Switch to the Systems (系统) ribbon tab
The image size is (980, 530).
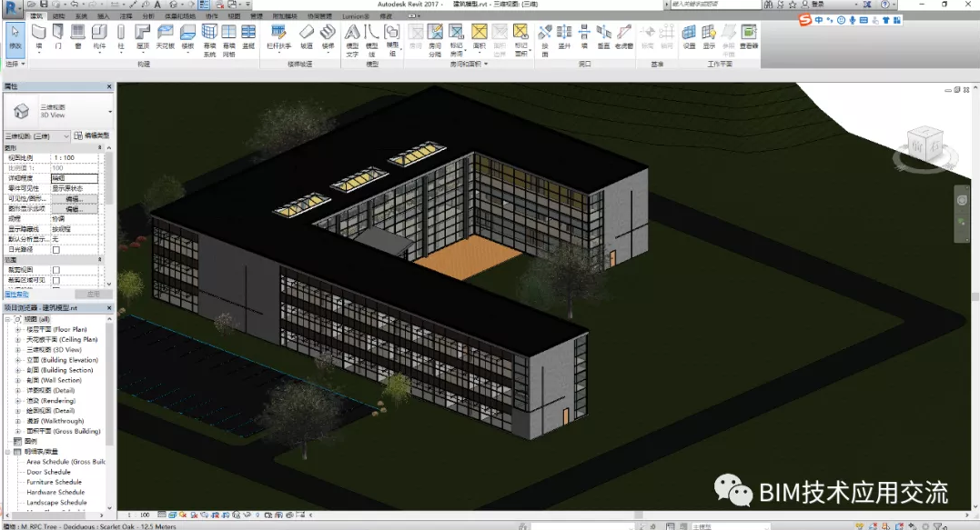tap(81, 15)
